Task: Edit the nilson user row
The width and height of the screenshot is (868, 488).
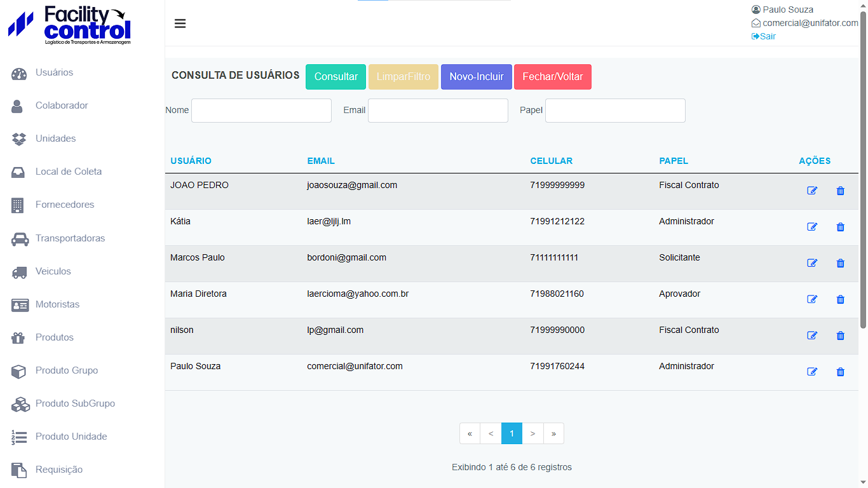Action: pyautogui.click(x=811, y=335)
